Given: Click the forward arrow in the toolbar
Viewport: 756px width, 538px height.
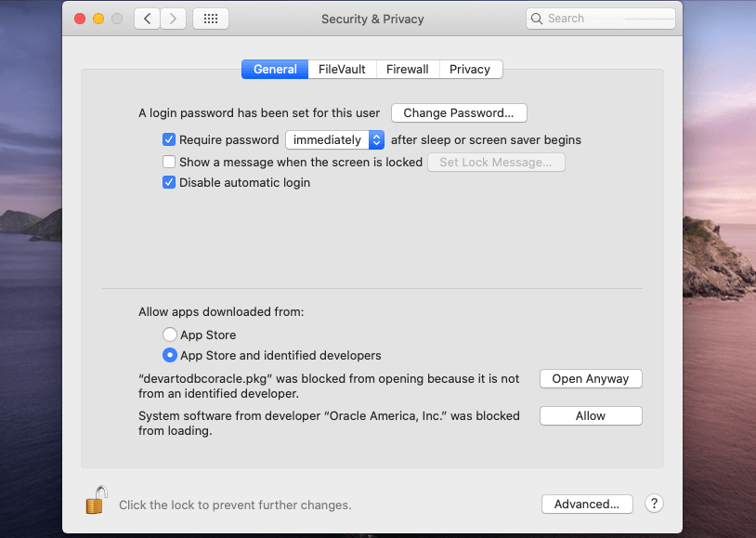Looking at the screenshot, I should click(173, 18).
